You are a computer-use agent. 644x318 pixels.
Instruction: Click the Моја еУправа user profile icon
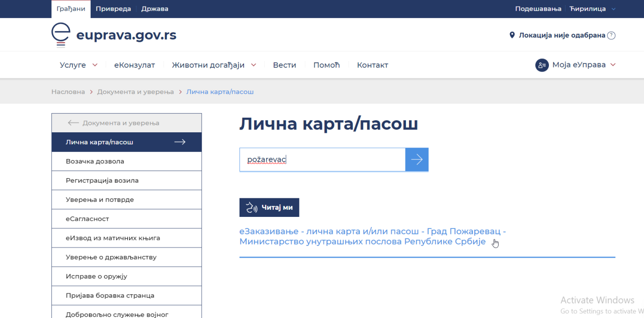[x=542, y=65]
